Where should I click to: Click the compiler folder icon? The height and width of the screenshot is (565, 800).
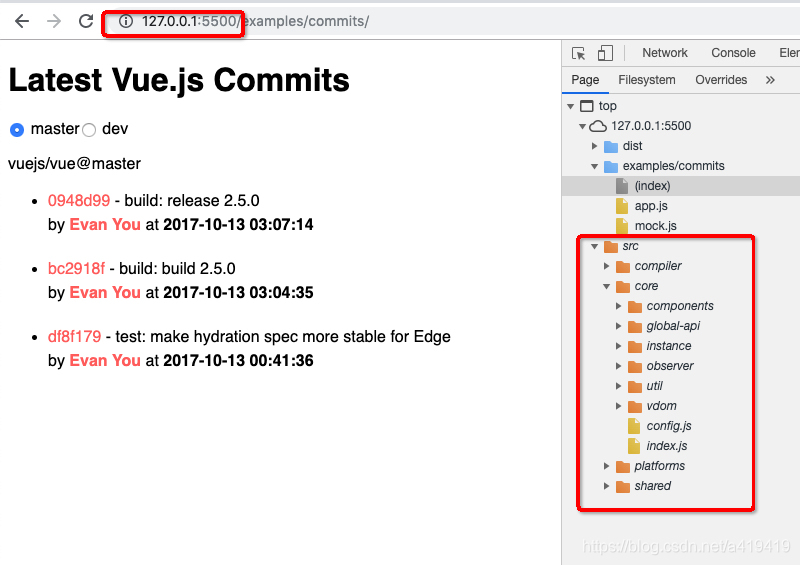tap(622, 266)
